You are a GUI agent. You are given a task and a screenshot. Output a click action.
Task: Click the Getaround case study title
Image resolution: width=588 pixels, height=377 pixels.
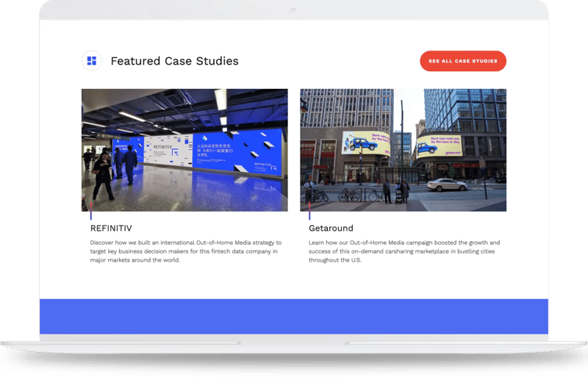331,228
